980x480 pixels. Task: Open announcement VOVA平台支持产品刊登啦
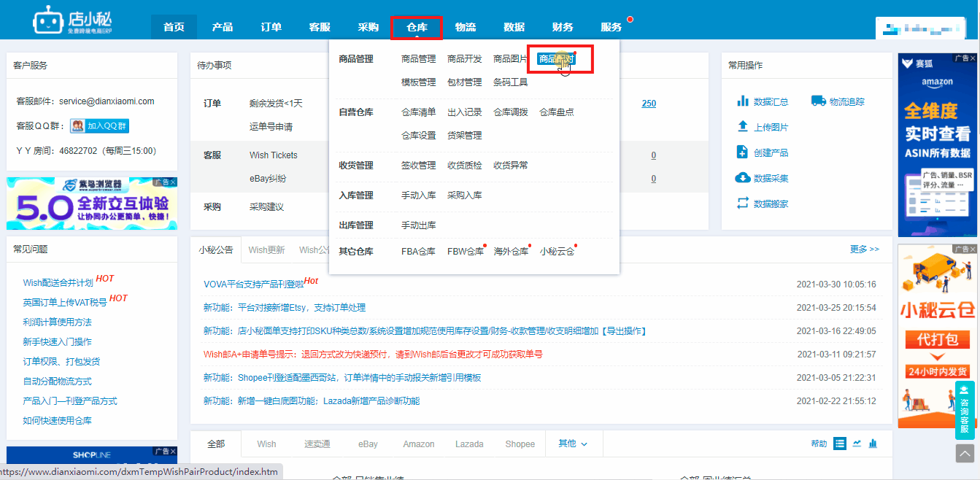[253, 284]
